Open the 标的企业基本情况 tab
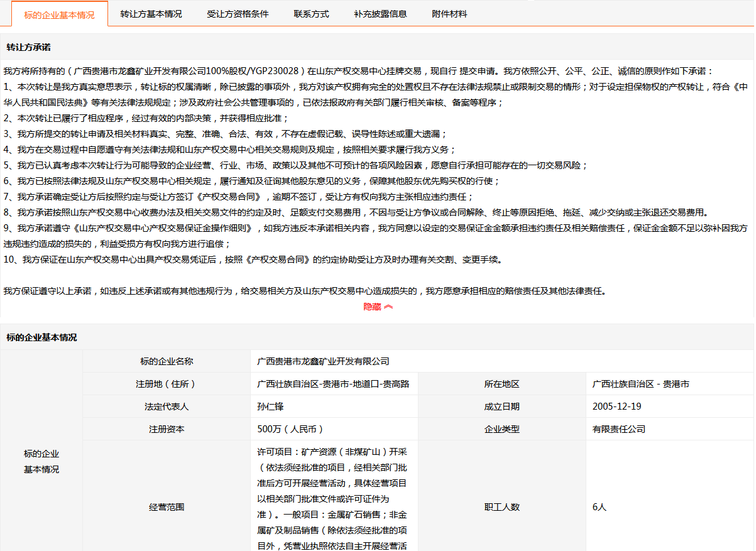This screenshot has height=551, width=756. click(x=60, y=14)
